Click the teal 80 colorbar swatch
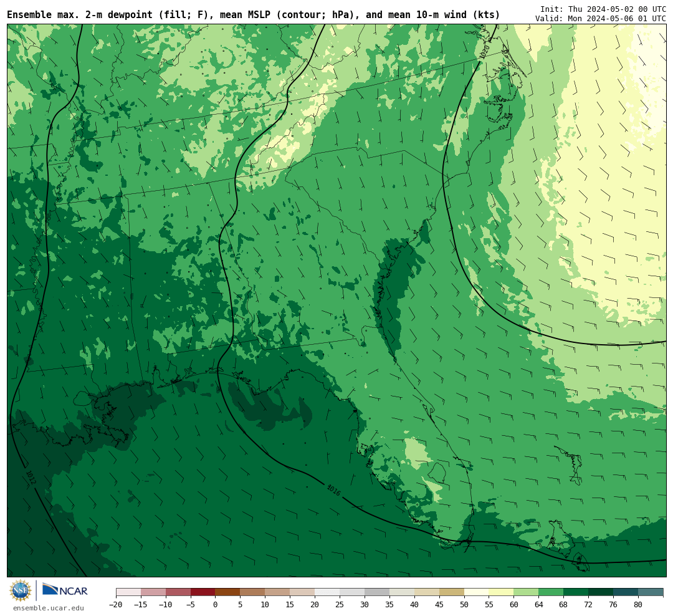This screenshot has width=673, height=616. click(x=651, y=592)
